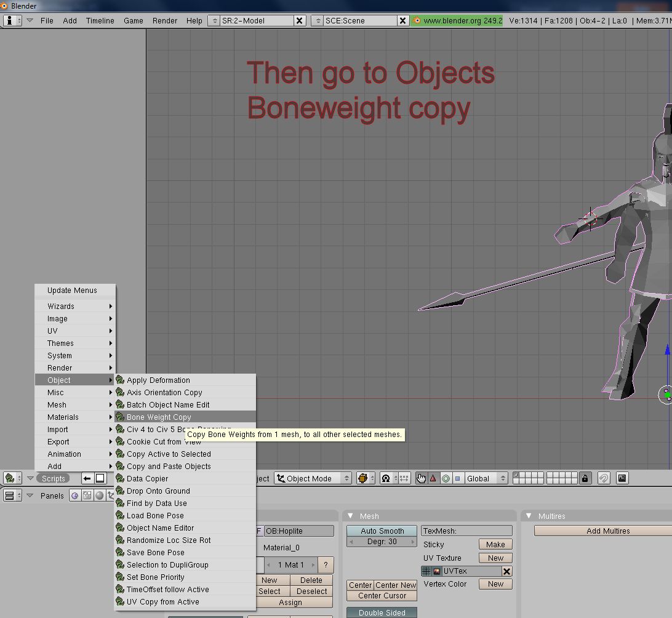This screenshot has width=672, height=618.
Task: Click the back arrow icon beside Scripts
Action: (x=87, y=478)
